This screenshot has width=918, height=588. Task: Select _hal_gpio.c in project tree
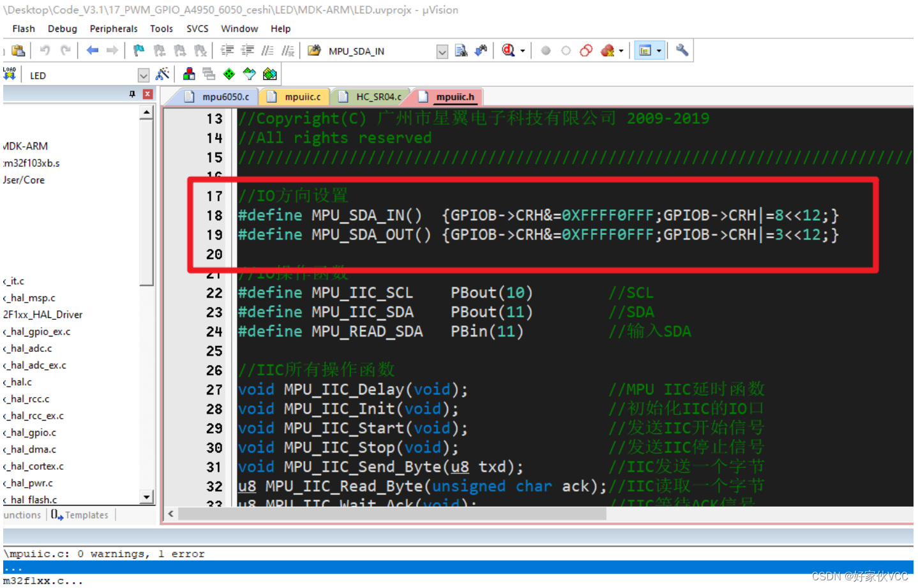(31, 432)
